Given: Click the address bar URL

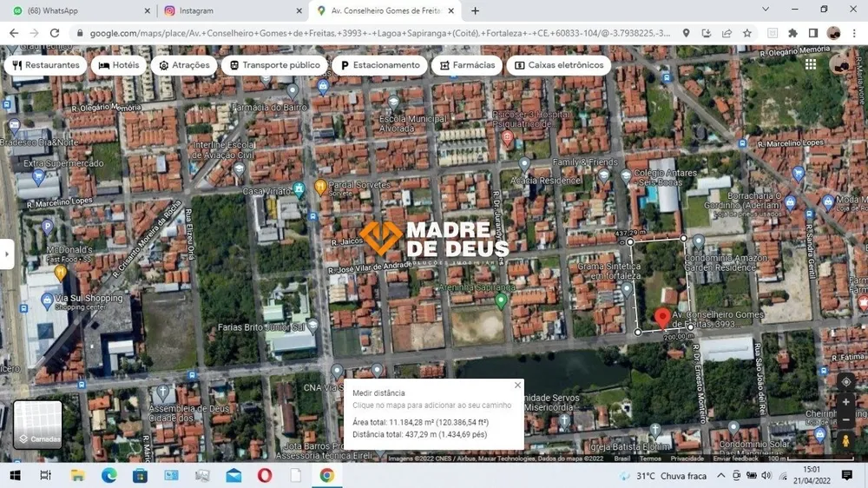Looking at the screenshot, I should click(x=380, y=33).
